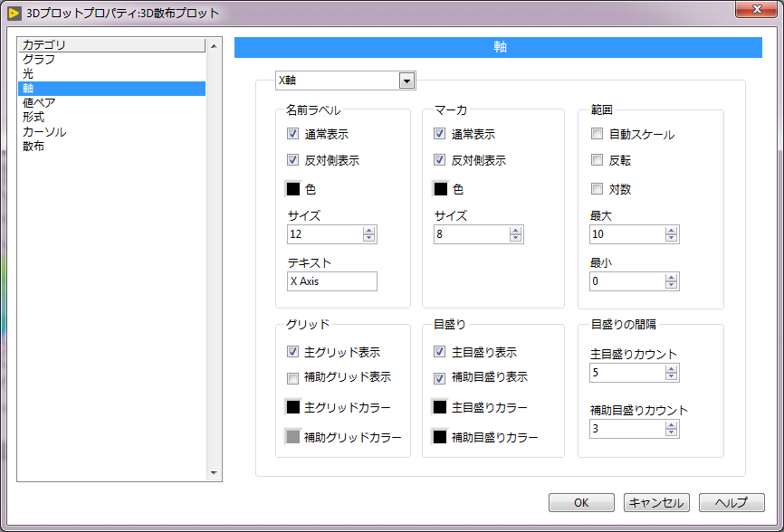Image resolution: width=784 pixels, height=532 pixels.
Task: Increase the 主目盛りカウント stepper value
Action: 671,368
